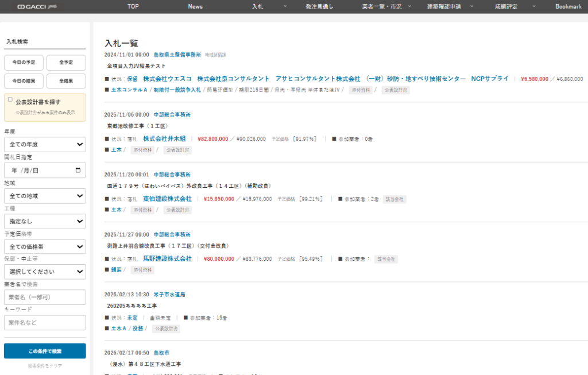Viewport: 588px width, 375px height.
Task: Expand the 入札 menu chevron
Action: (285, 7)
